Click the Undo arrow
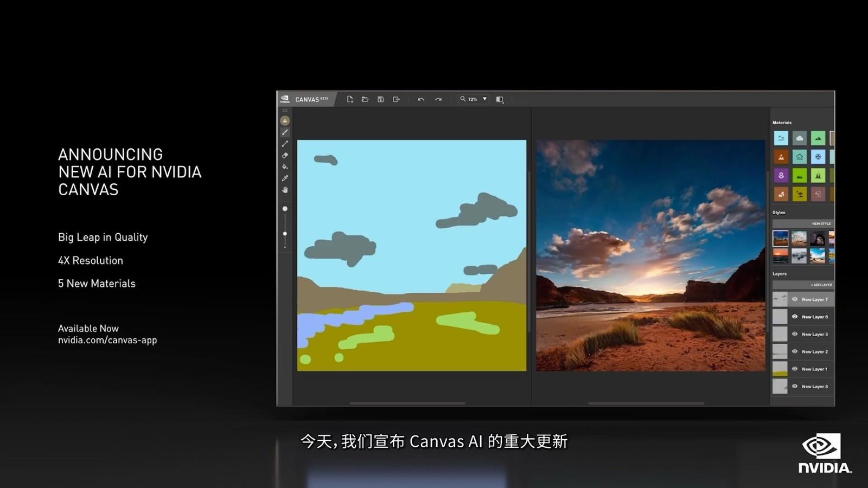This screenshot has height=488, width=868. tap(420, 99)
